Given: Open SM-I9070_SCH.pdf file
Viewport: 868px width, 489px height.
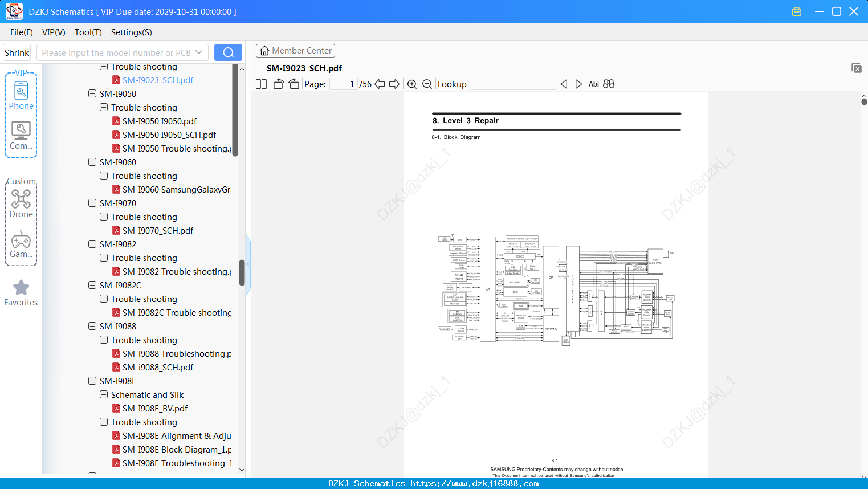Looking at the screenshot, I should click(158, 231).
